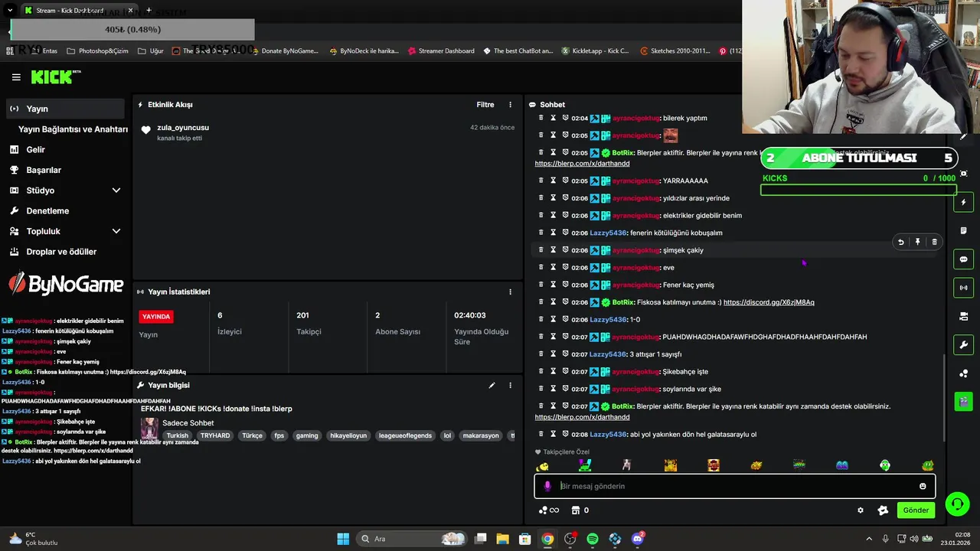Open the three-dots points icon in right rail
The image size is (980, 551).
tap(964, 373)
